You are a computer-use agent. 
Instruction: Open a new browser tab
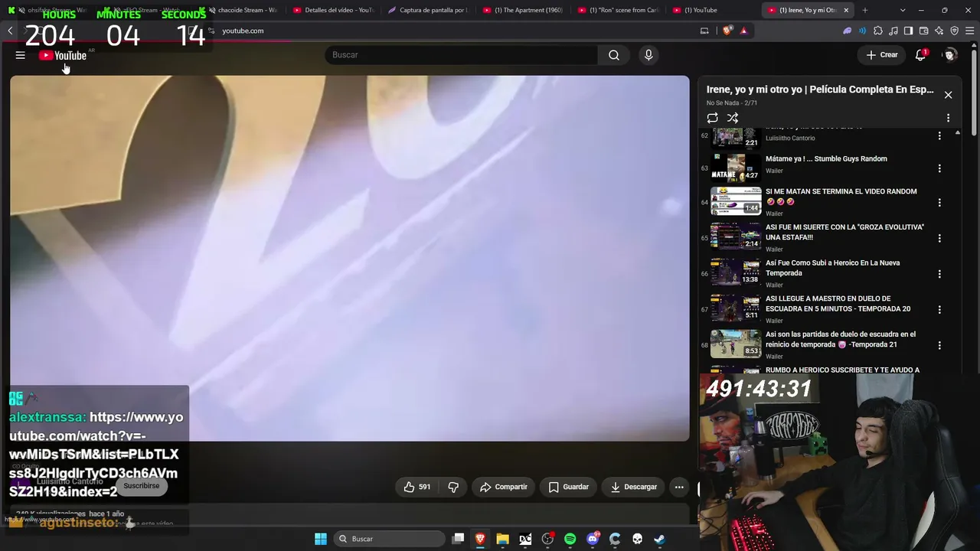coord(865,10)
